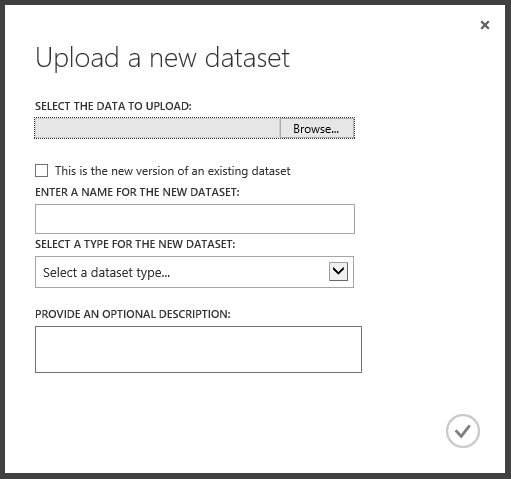The width and height of the screenshot is (511, 479).
Task: Dismiss the Upload a new dataset dialog
Action: (485, 25)
